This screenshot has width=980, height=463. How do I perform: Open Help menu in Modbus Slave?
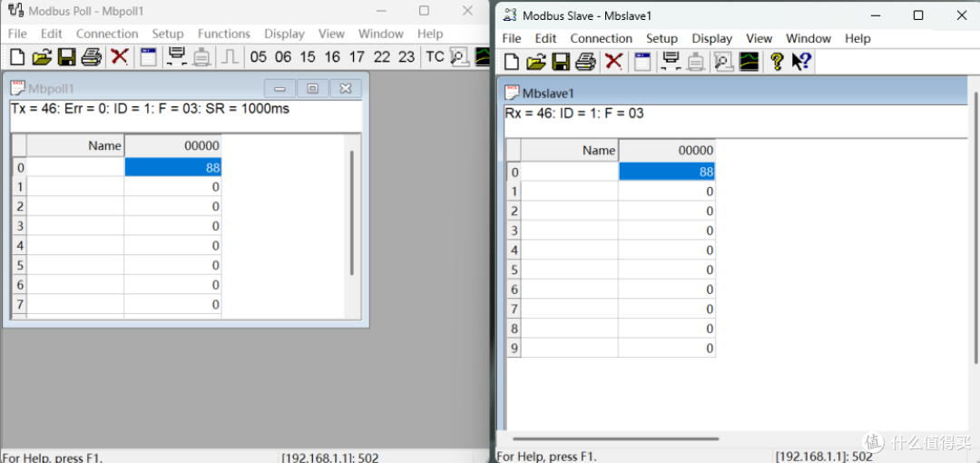tap(857, 38)
